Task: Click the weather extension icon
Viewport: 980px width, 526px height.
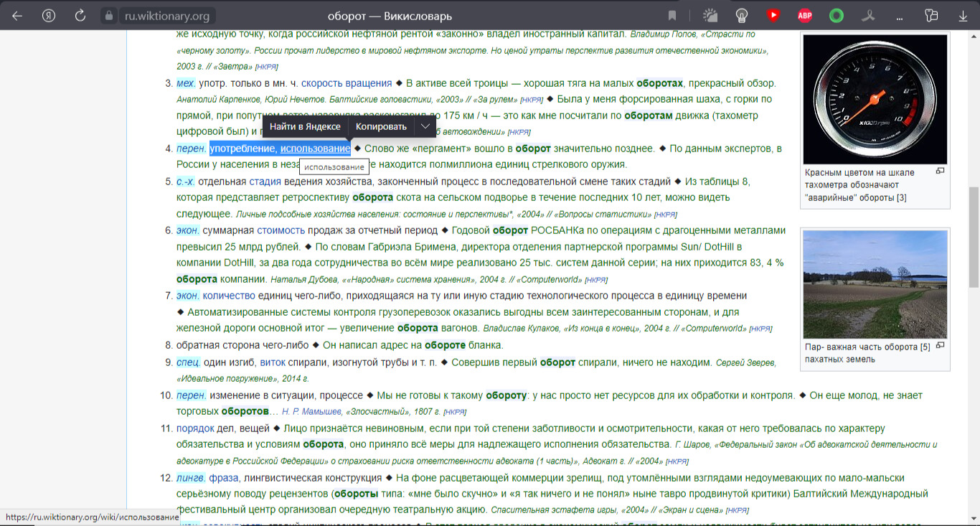Action: [x=710, y=15]
